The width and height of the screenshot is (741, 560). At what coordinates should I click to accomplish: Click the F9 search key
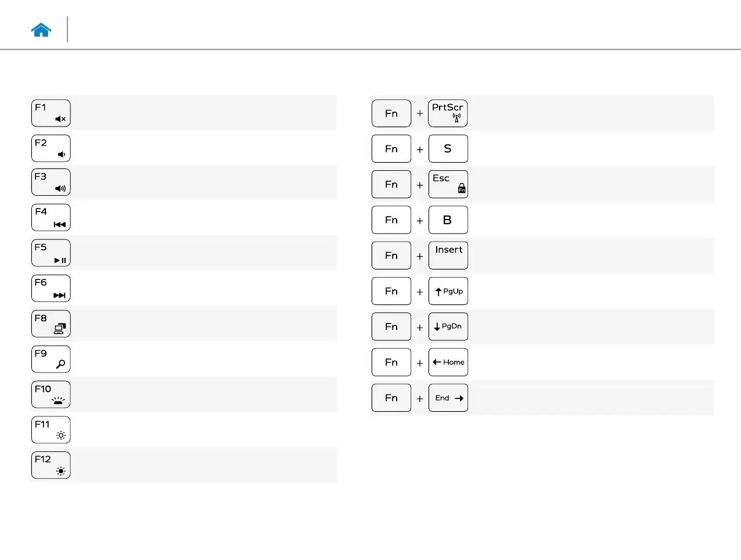(x=51, y=359)
